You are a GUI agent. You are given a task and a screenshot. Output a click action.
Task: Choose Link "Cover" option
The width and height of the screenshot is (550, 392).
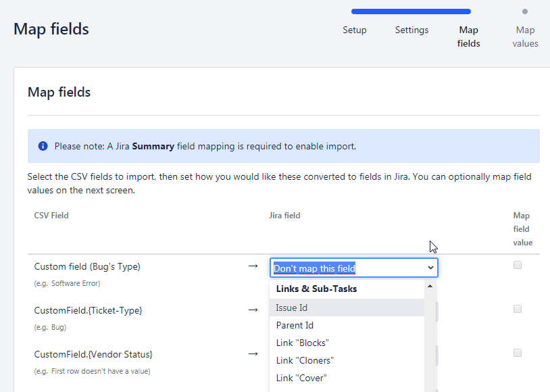[x=347, y=378]
